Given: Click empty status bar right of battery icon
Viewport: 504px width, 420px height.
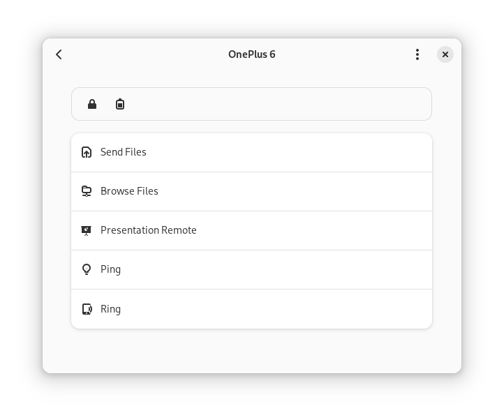Looking at the screenshot, I should (x=279, y=105).
